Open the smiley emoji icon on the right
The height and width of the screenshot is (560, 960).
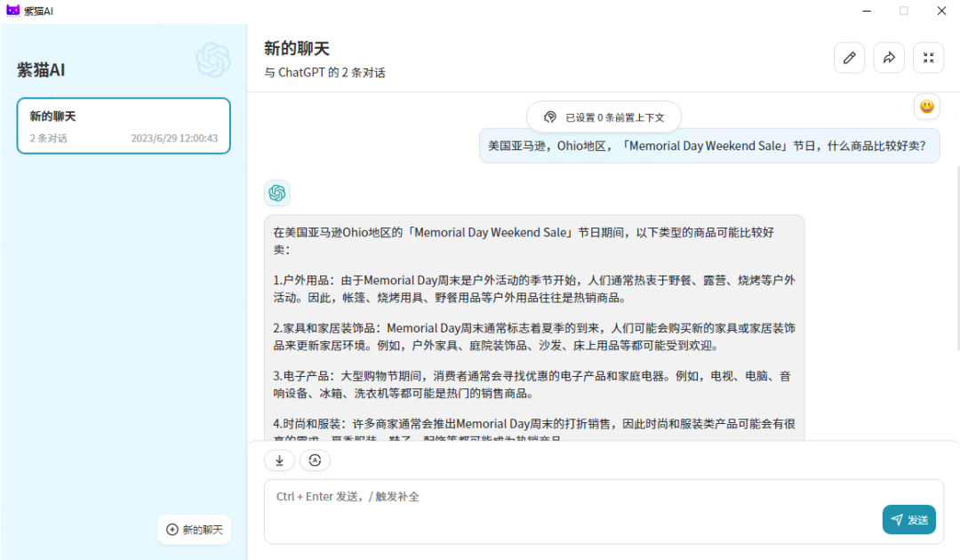(926, 106)
